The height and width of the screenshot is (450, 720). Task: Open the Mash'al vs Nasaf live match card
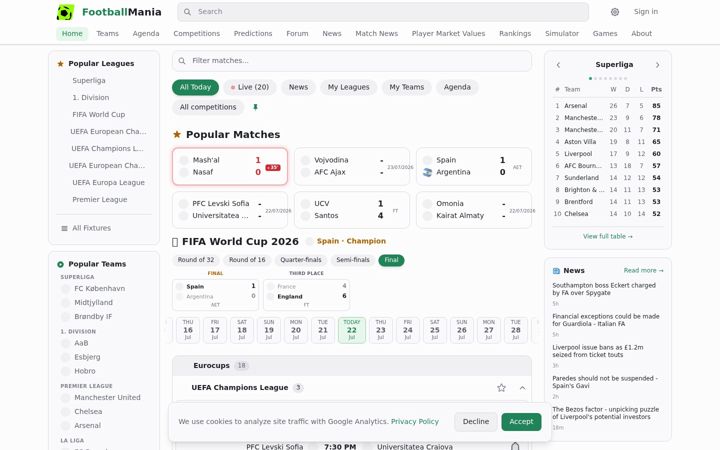click(230, 166)
